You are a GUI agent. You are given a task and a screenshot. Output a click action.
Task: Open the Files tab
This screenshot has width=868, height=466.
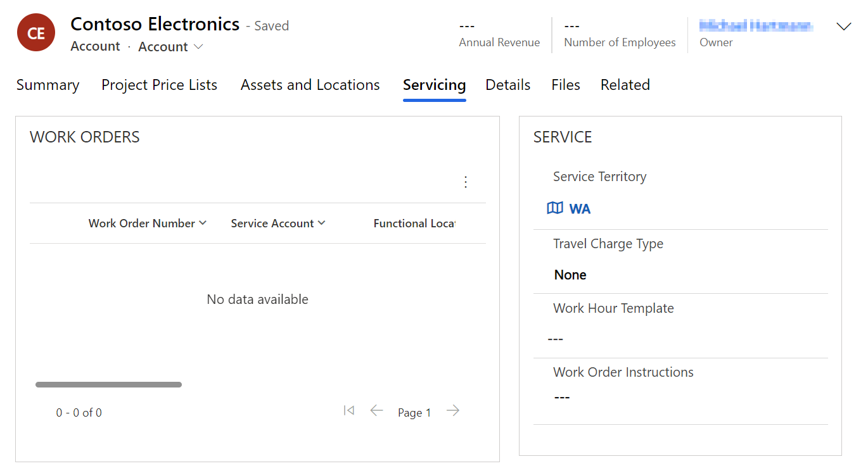coord(566,85)
